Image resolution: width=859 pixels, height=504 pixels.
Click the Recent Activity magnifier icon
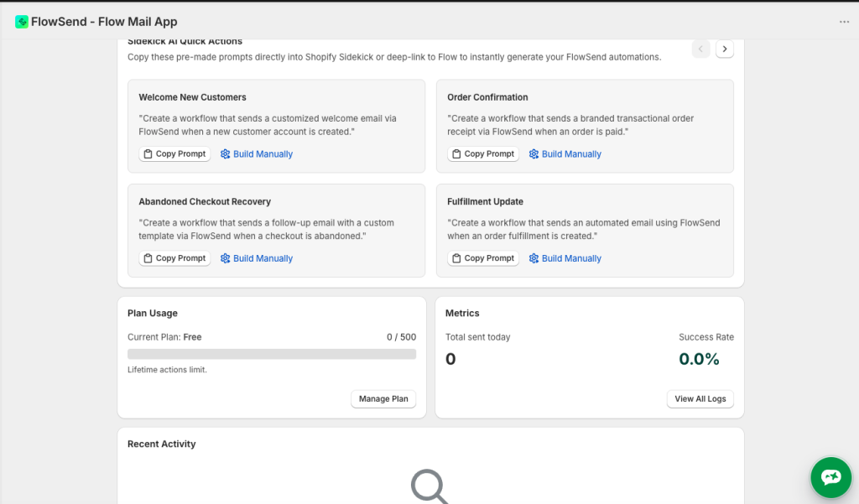click(x=429, y=486)
